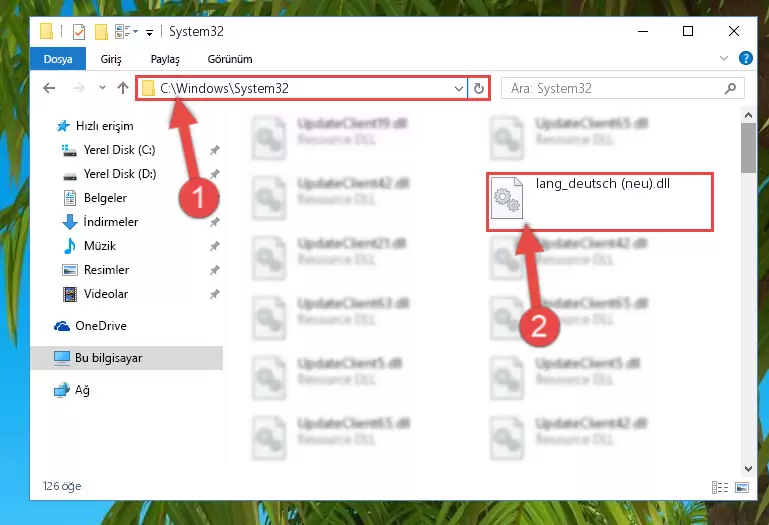
Task: Click the pin icon beside Yerel Disk (C:)
Action: pyautogui.click(x=214, y=150)
